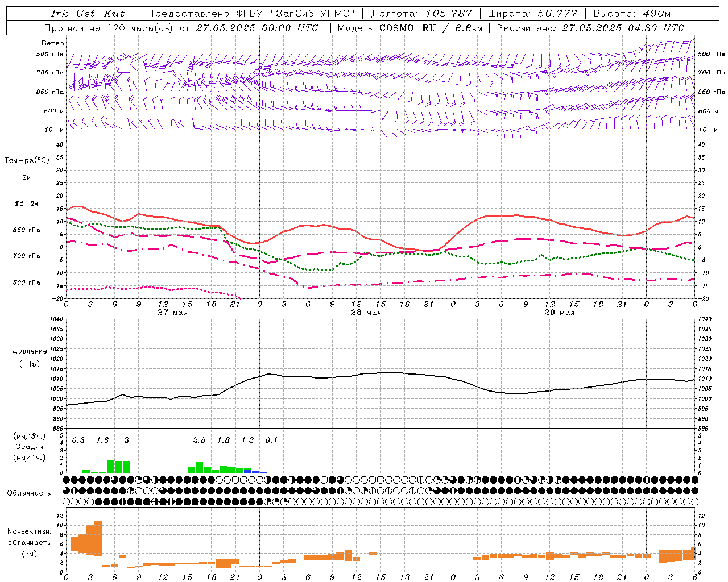The width and height of the screenshot is (728, 582).
Task: Click the Облачность panel label
Action: (29, 493)
